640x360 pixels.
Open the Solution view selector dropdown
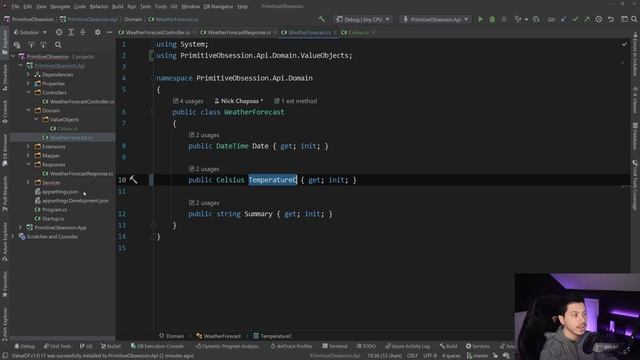coord(30,32)
